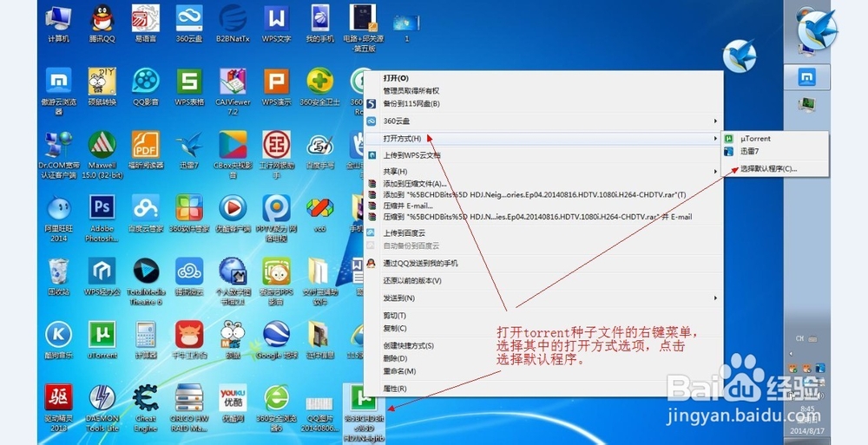
Task: Choose 复制(C) in the context menu
Action: (x=543, y=328)
